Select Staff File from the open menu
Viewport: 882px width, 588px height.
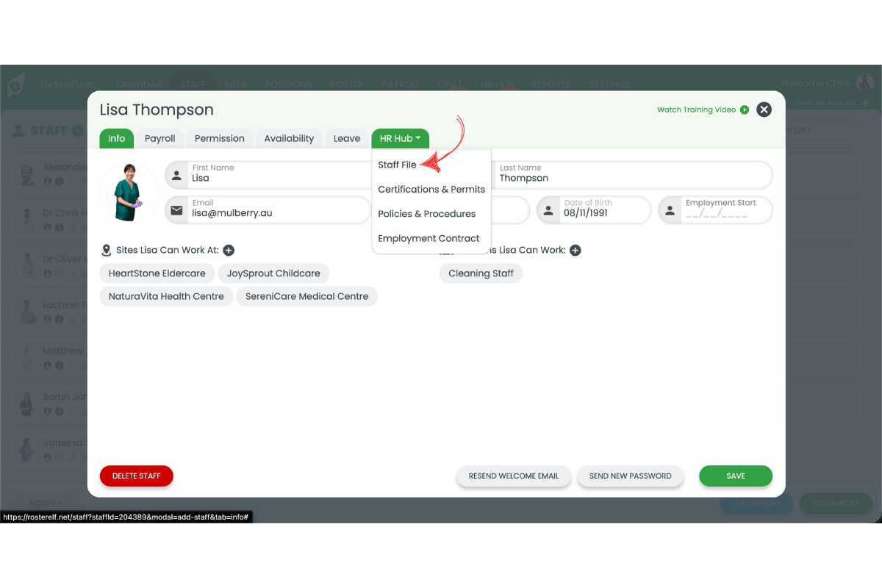(x=398, y=165)
